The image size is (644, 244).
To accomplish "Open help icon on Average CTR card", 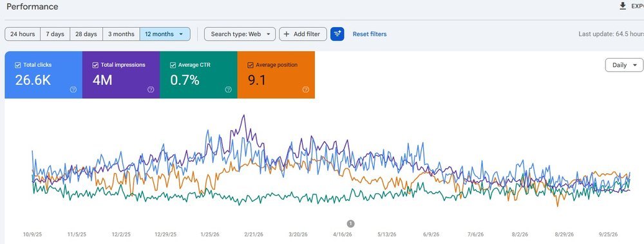I will tap(229, 89).
